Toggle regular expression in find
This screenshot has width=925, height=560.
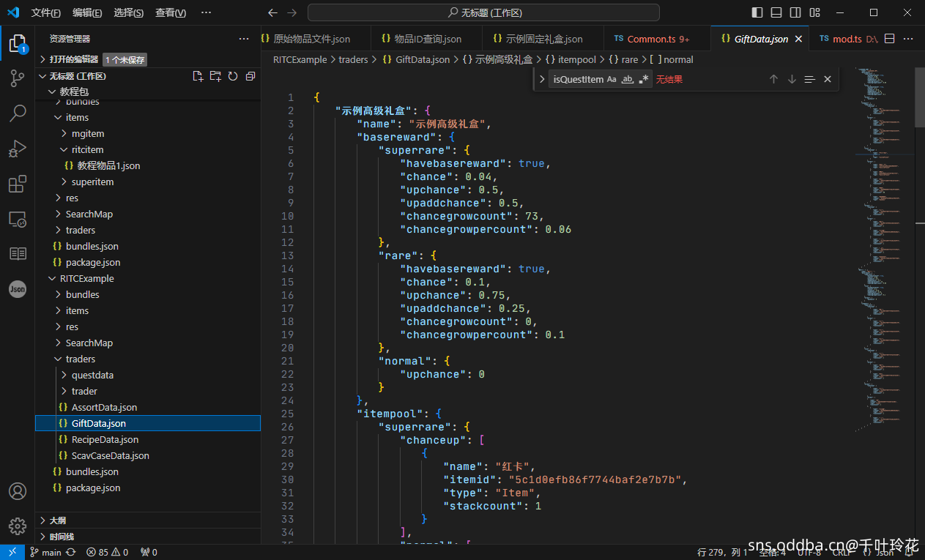tap(644, 79)
